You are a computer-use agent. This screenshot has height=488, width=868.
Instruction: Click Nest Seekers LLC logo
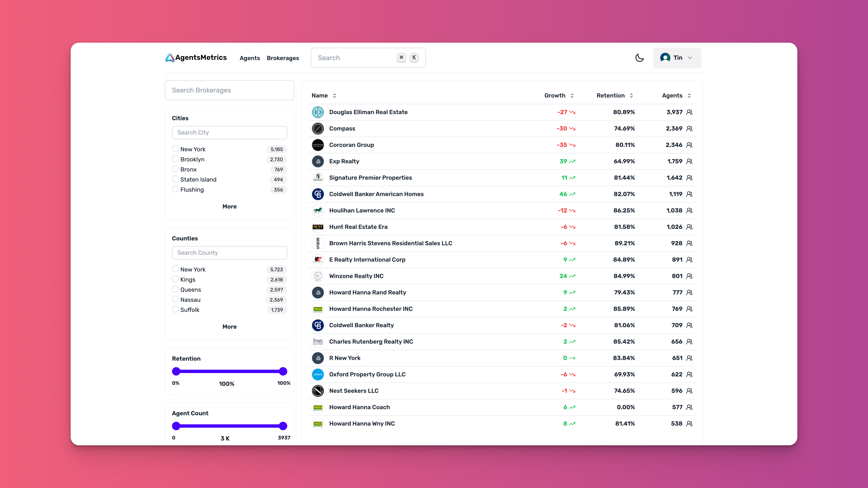[x=318, y=391]
